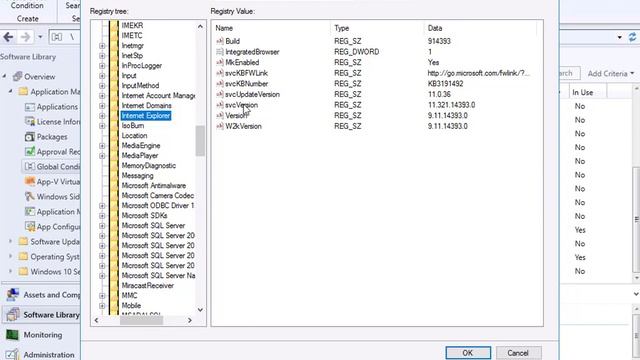Expand the Inetmgr registry key
This screenshot has height=360, width=640.
102,46
